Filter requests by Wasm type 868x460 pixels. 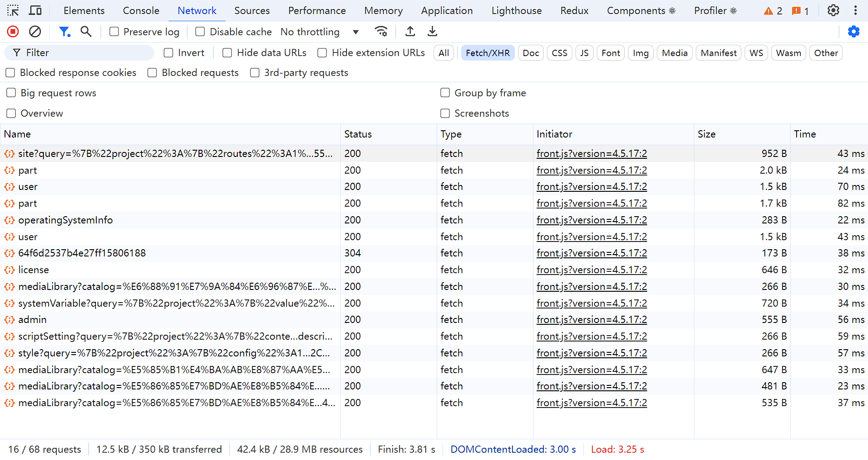point(788,53)
